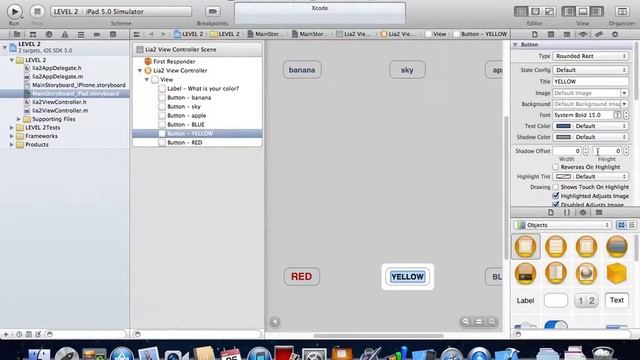Click the Text Color swatch
This screenshot has width=640, height=360.
click(x=563, y=126)
